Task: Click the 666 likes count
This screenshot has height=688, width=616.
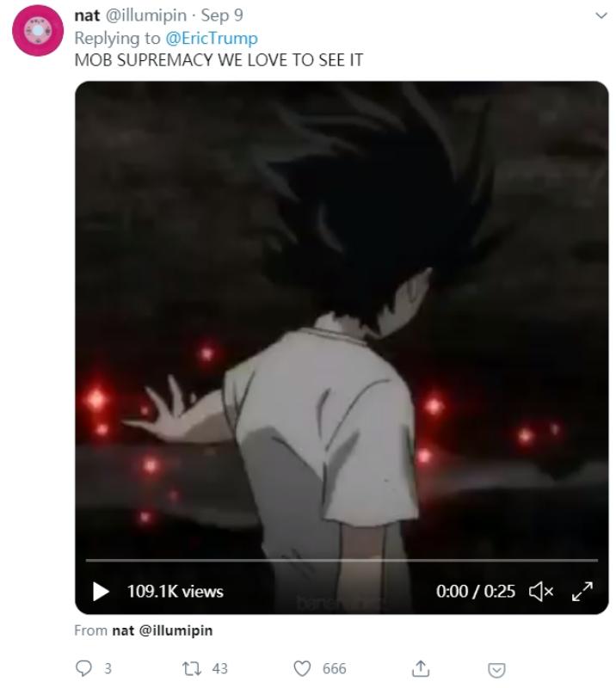Action: point(334,668)
